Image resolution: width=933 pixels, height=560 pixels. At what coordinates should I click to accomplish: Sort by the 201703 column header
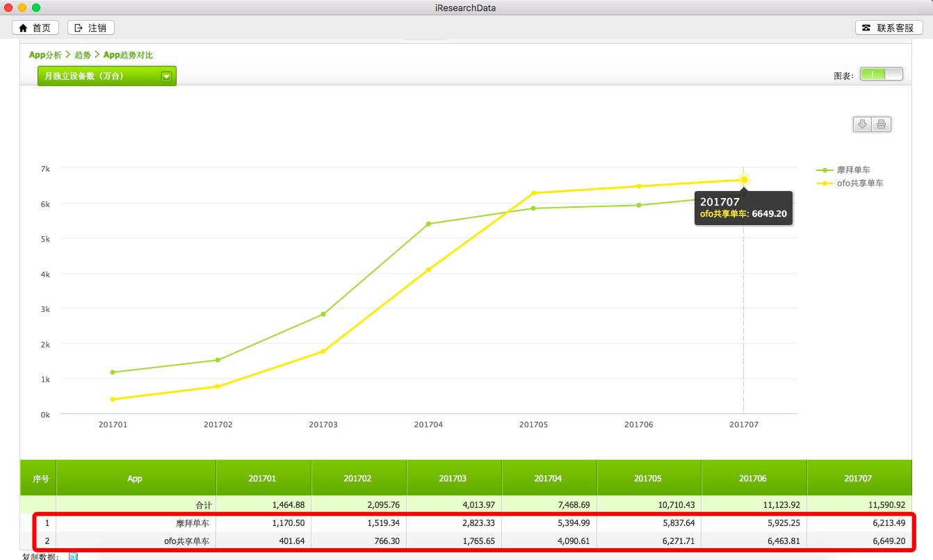pyautogui.click(x=453, y=479)
